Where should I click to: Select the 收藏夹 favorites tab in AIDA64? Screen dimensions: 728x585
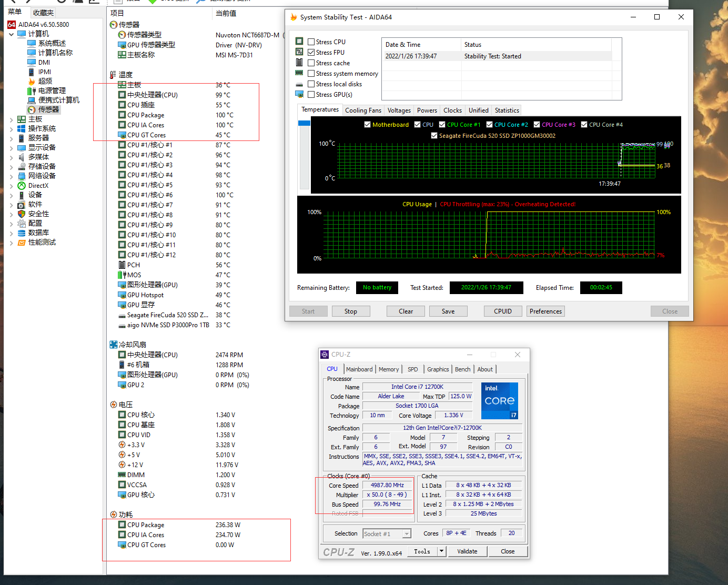pos(43,13)
